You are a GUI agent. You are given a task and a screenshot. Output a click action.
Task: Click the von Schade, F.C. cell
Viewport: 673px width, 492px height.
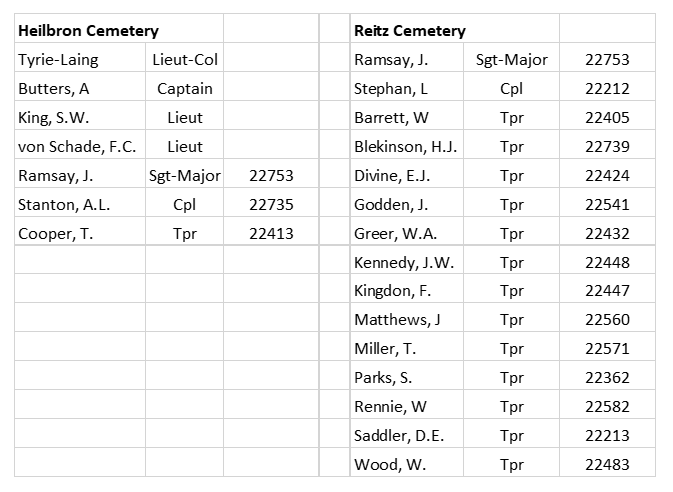pyautogui.click(x=80, y=144)
